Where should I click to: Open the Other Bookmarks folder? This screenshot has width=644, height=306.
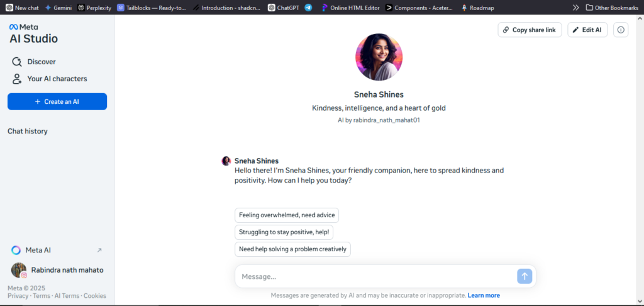tap(612, 8)
